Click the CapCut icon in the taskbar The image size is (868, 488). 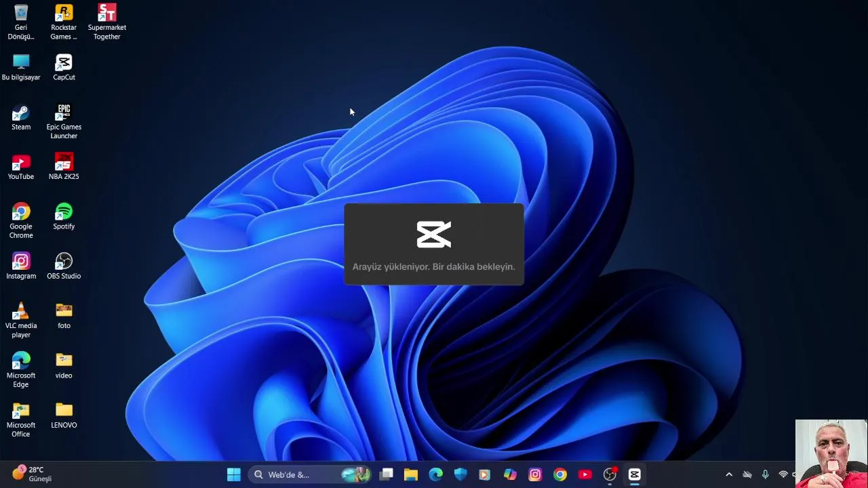click(x=635, y=474)
